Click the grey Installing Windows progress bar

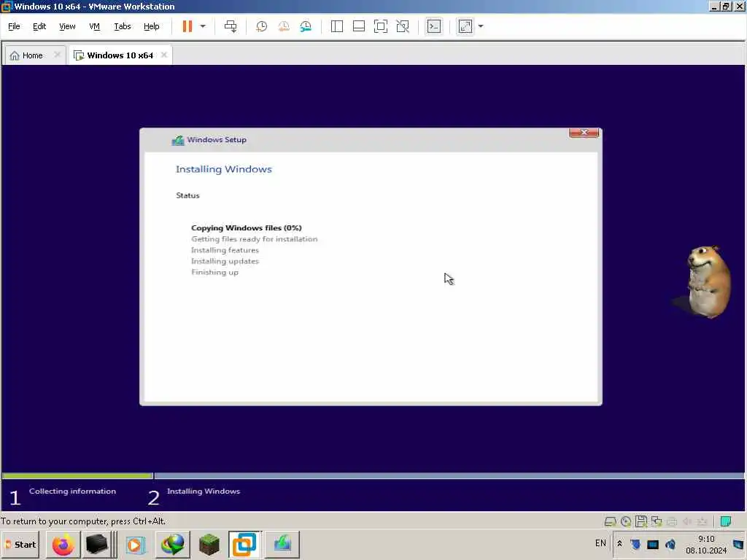click(x=449, y=475)
